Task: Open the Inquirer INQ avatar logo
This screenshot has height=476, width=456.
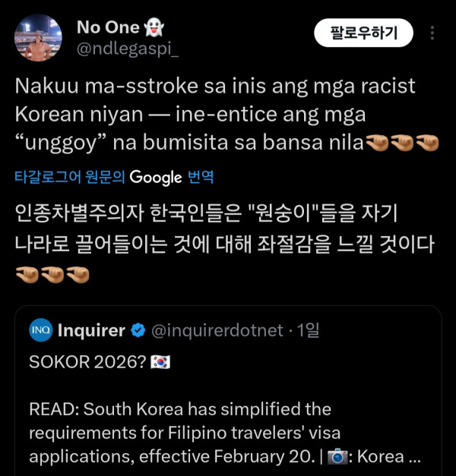Action: tap(41, 329)
